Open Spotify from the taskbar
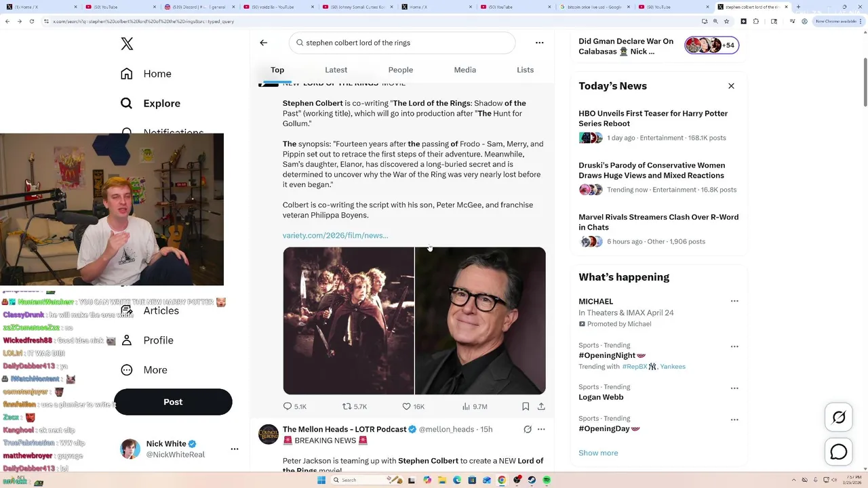Viewport: 868px width, 488px height. (x=547, y=480)
